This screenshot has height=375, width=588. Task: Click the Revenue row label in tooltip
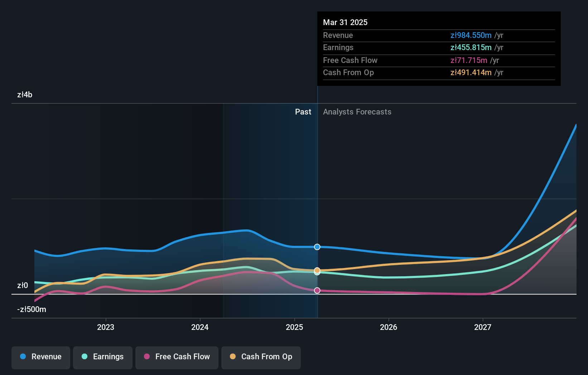click(338, 35)
